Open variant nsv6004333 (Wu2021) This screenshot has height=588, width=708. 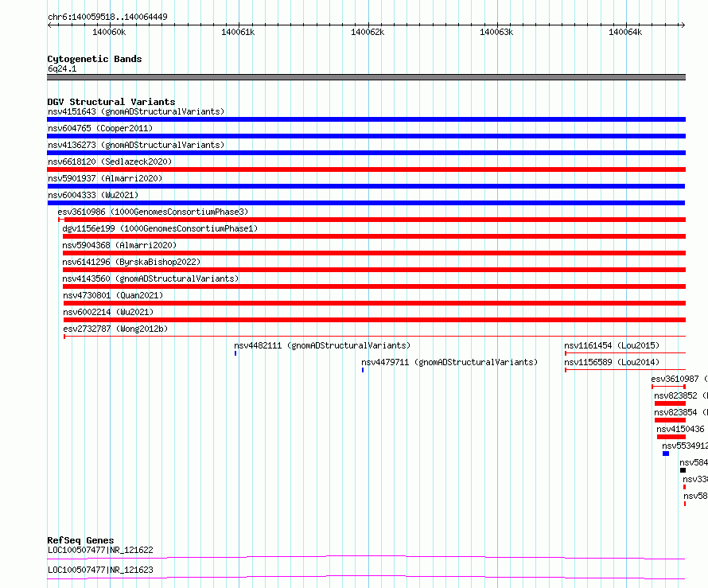click(93, 195)
